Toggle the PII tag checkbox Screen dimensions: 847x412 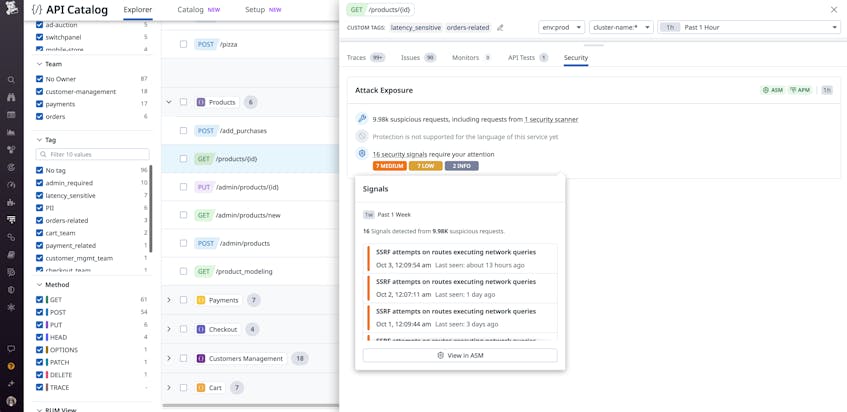click(39, 208)
